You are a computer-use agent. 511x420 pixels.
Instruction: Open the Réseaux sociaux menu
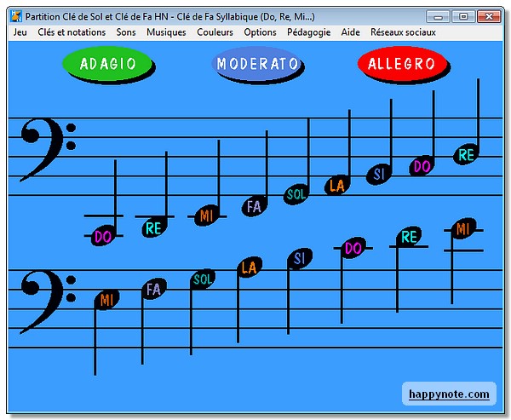coord(403,32)
